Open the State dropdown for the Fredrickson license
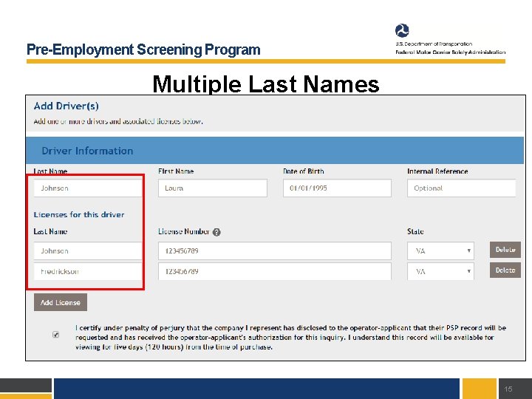532x399 pixels. (x=440, y=271)
